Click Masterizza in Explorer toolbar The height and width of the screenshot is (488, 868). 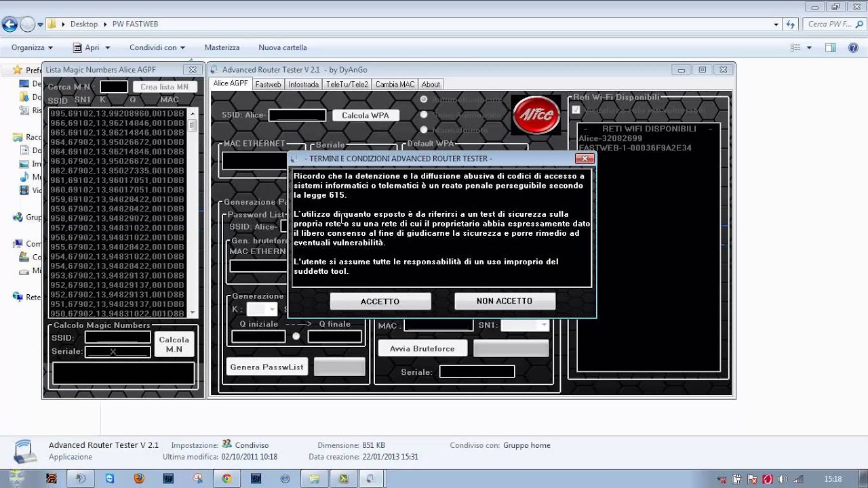point(222,47)
